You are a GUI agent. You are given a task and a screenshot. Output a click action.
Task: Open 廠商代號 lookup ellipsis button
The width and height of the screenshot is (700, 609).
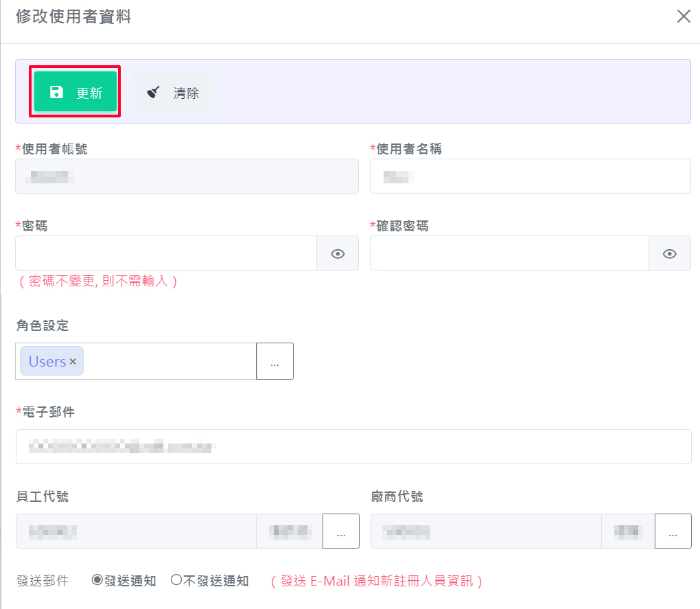[x=673, y=531]
